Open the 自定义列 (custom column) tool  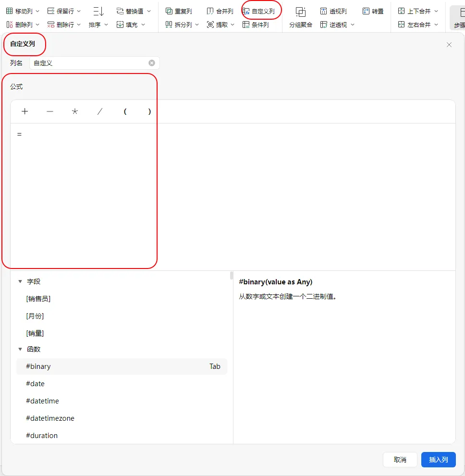tap(259, 11)
